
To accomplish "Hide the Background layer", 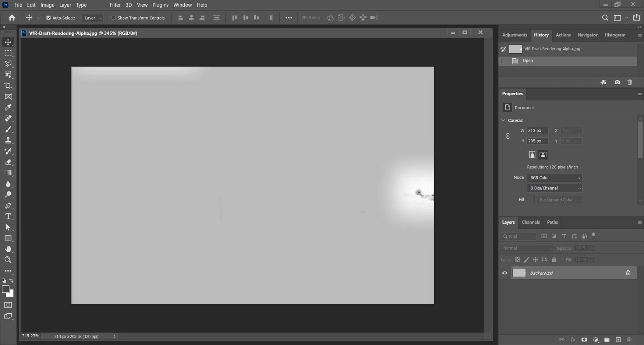I will (x=505, y=273).
